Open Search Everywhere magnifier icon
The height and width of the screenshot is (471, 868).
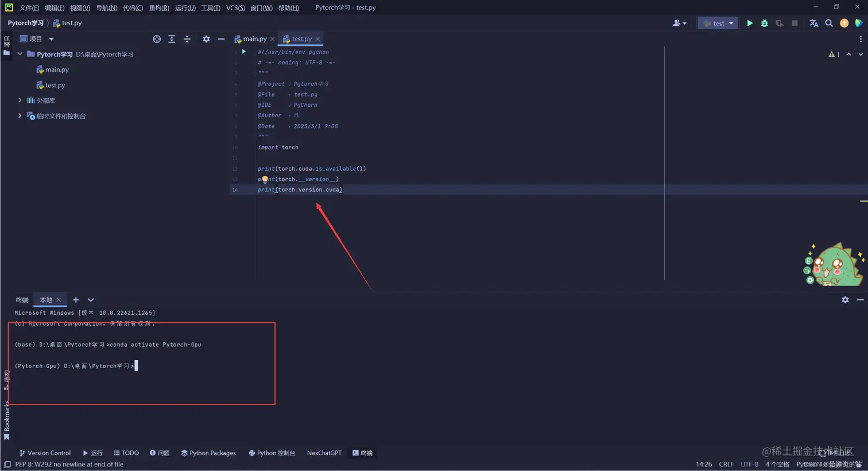[x=829, y=23]
